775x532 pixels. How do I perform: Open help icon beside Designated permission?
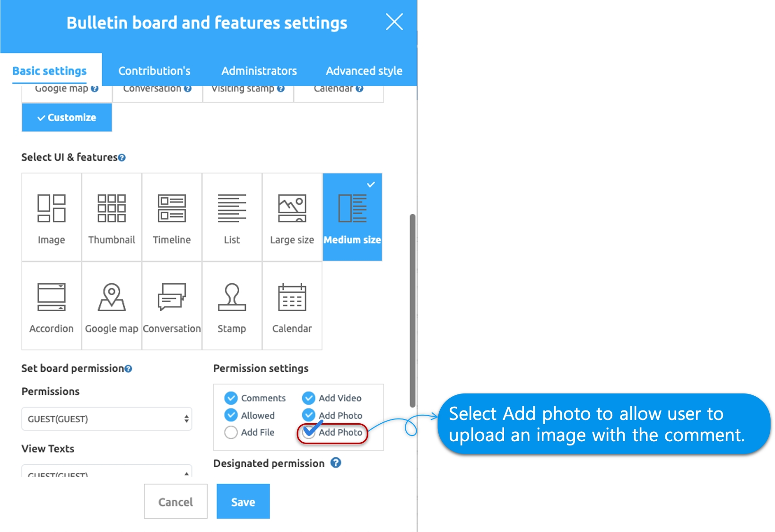coord(336,463)
